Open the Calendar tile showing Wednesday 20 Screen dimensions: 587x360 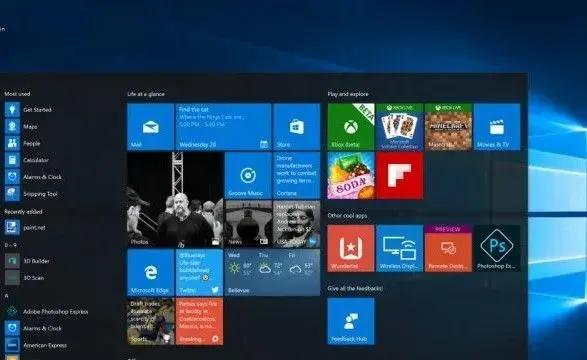223,127
